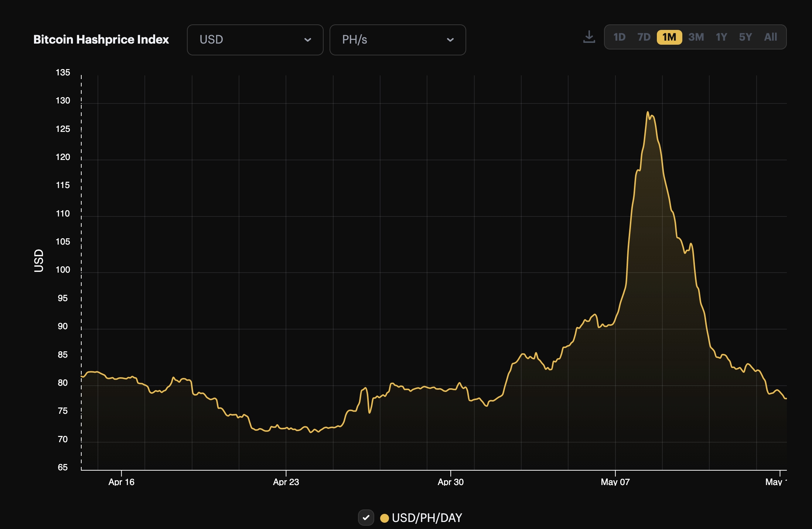Select the All time range

pos(770,37)
